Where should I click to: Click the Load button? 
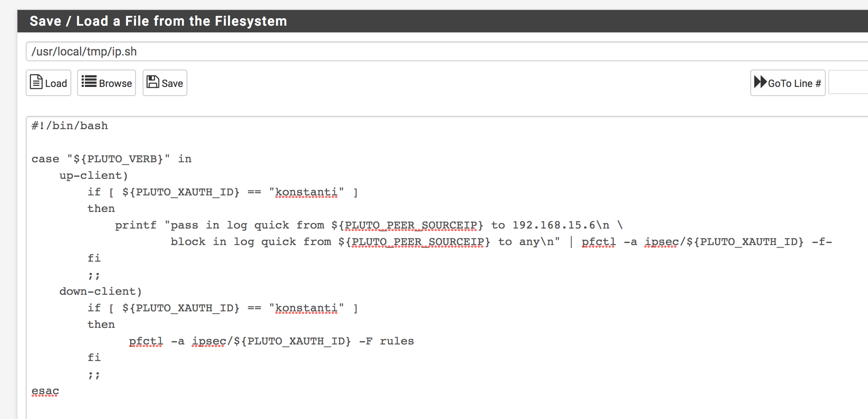48,83
